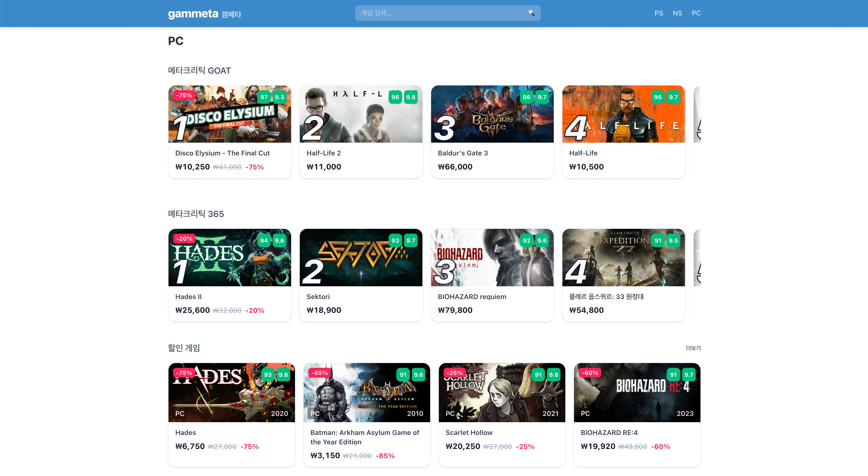Select the PC menu in the header
Image resolution: width=868 pixels, height=476 pixels.
coord(696,13)
